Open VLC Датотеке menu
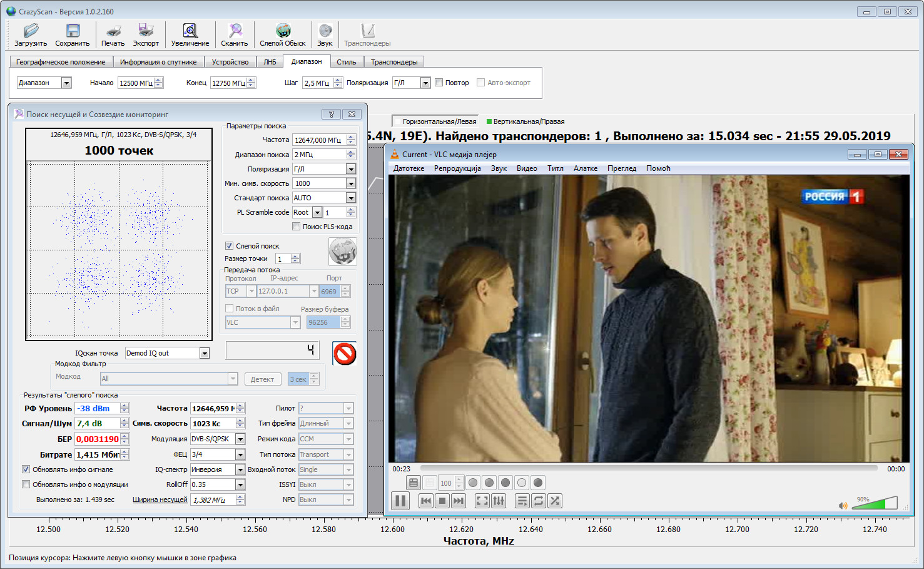The width and height of the screenshot is (924, 569). 409,168
